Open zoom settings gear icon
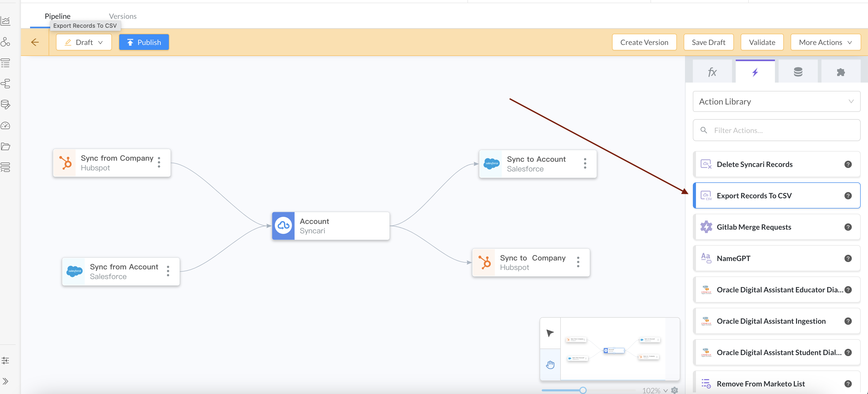This screenshot has height=394, width=868. pos(674,390)
